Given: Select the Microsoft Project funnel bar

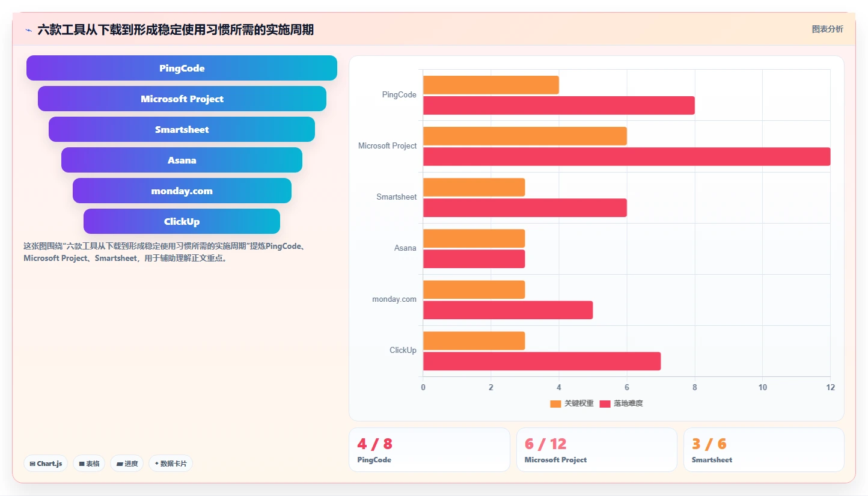Looking at the screenshot, I should pyautogui.click(x=182, y=99).
